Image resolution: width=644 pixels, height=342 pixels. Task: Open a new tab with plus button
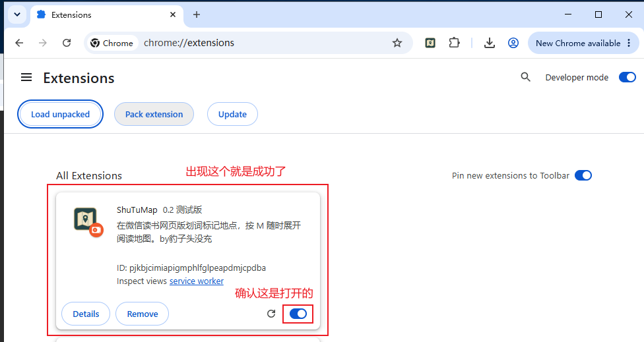(197, 14)
